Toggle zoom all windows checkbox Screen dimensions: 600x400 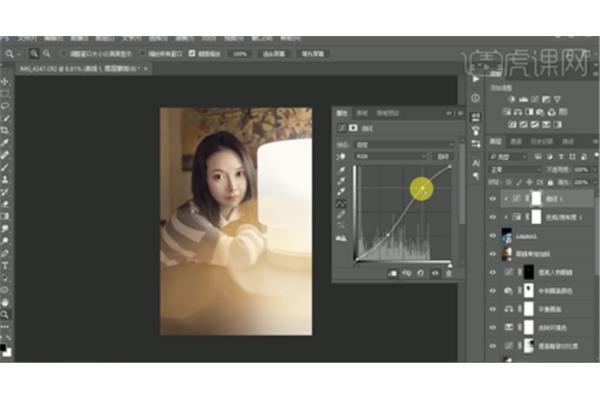tap(142, 54)
